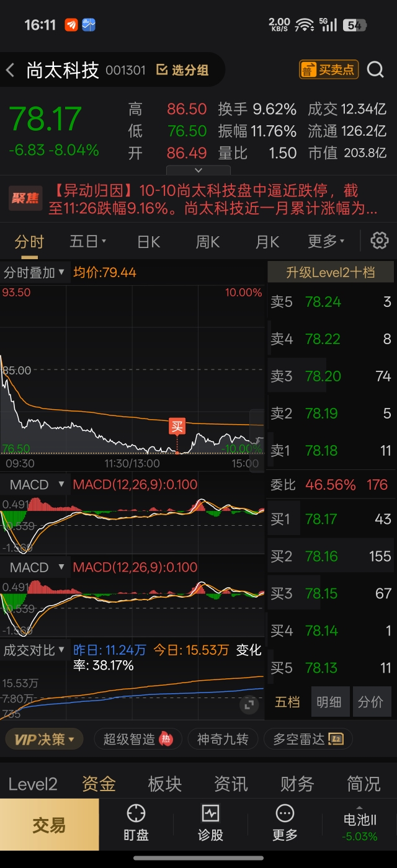Tap the 买2 78.16 order row

pyautogui.click(x=331, y=556)
